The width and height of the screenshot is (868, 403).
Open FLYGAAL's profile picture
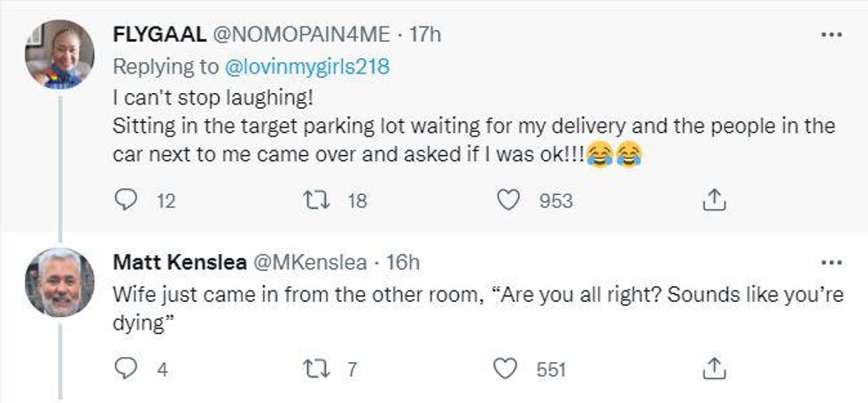[59, 54]
